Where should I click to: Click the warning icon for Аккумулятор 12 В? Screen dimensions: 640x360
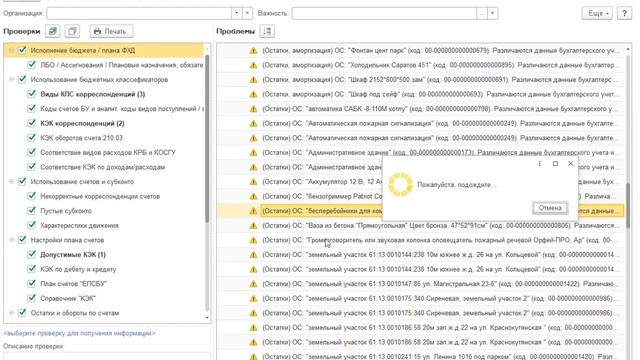[253, 182]
